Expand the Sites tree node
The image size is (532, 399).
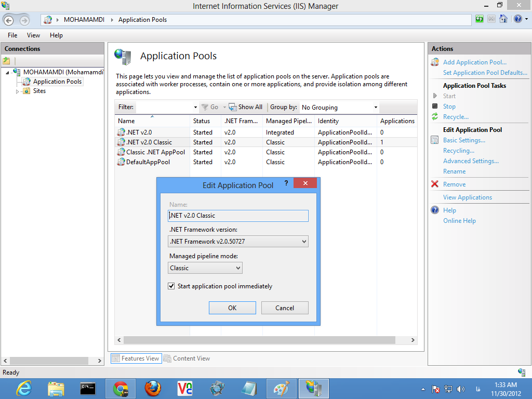point(17,91)
